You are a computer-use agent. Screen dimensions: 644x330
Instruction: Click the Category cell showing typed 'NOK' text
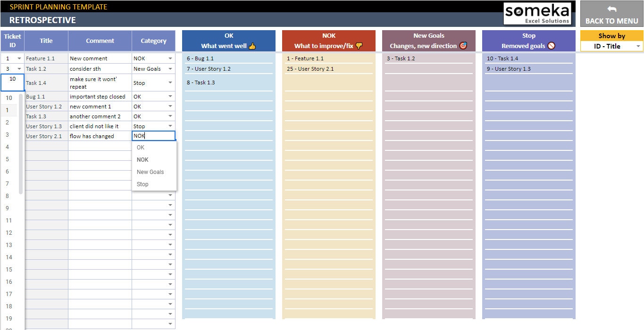point(153,136)
